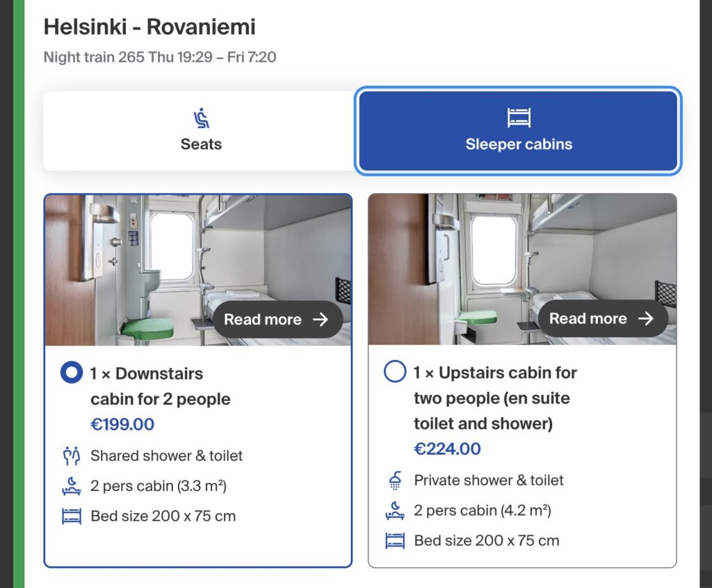Click the Downstairs cabin bed size icon

72,516
